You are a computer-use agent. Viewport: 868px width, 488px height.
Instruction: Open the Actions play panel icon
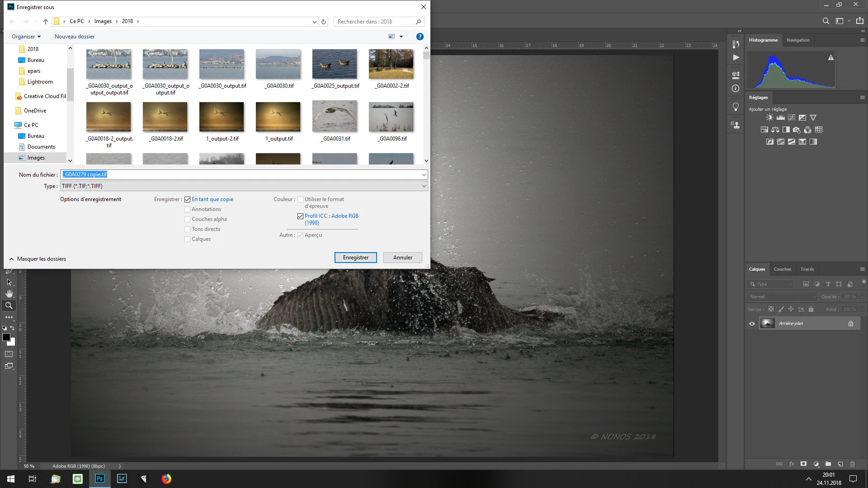pyautogui.click(x=736, y=57)
